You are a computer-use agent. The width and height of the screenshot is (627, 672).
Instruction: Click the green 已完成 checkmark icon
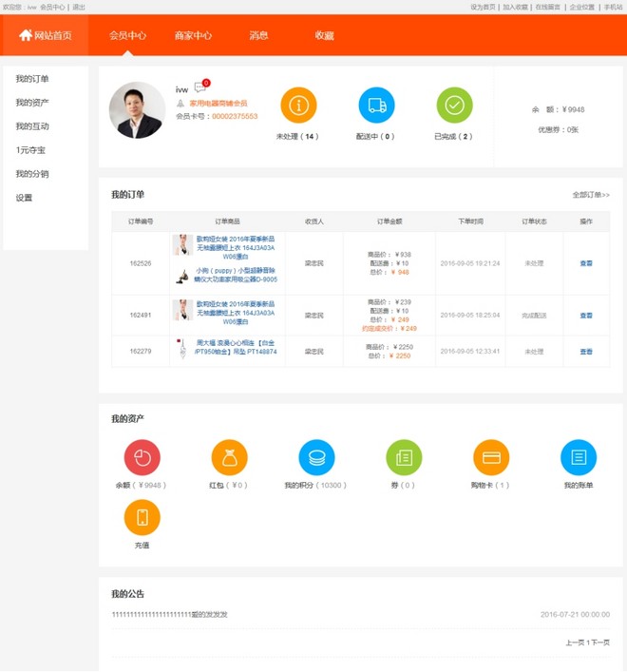[454, 106]
